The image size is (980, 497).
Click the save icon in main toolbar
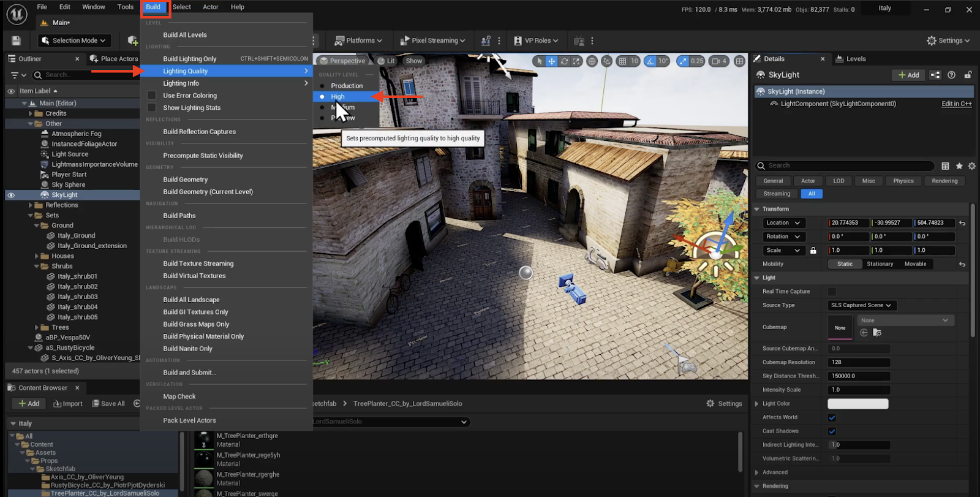tap(17, 40)
